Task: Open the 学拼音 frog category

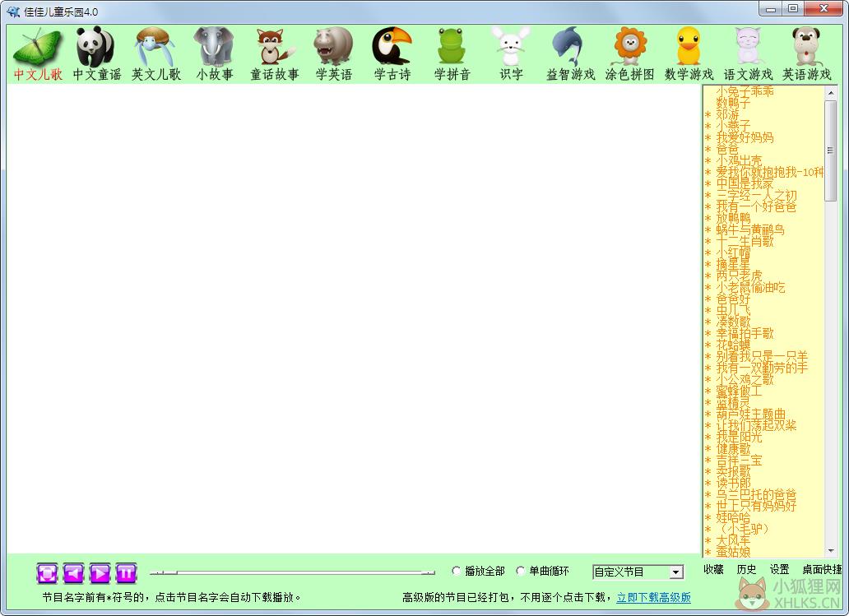Action: 452,54
